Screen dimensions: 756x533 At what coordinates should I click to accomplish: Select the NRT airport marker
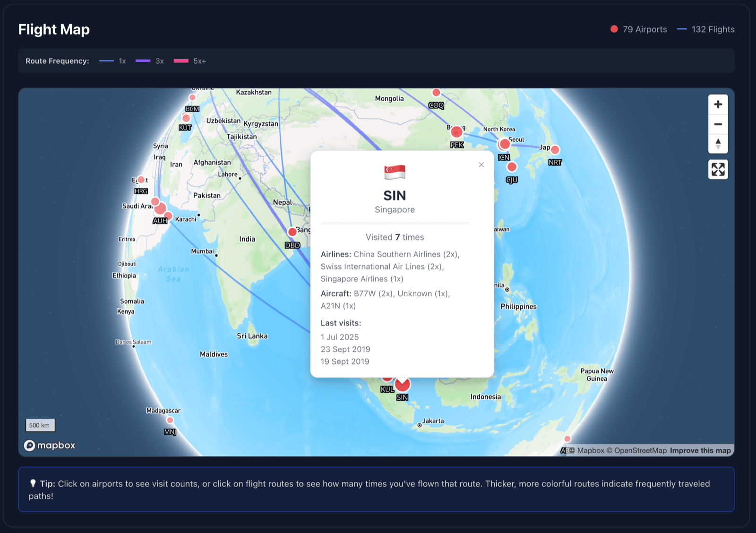pos(555,150)
